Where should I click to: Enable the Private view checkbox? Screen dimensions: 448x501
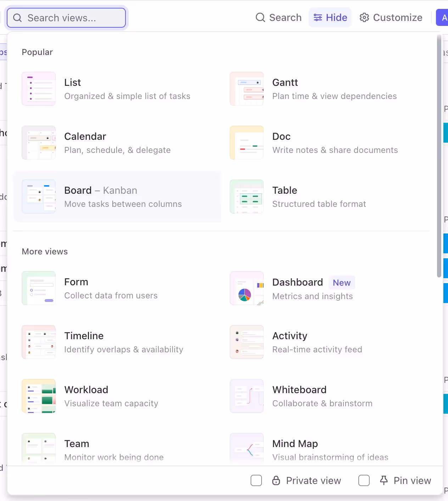pos(256,480)
